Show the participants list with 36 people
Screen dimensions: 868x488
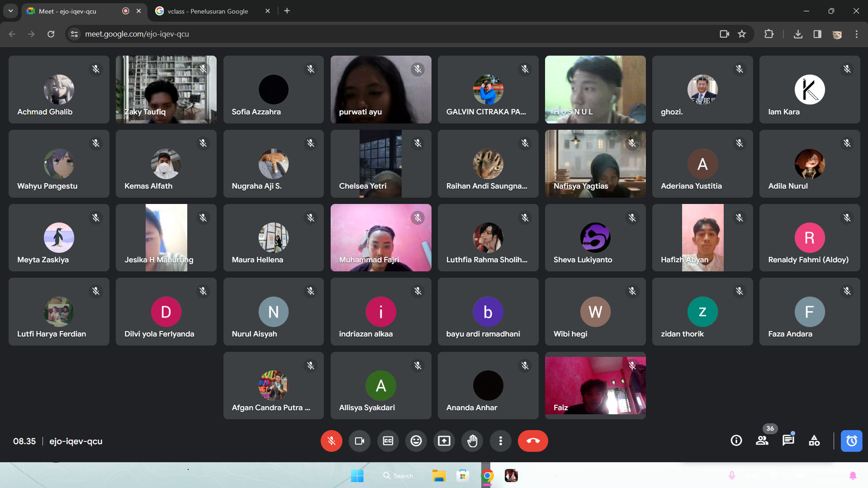click(x=762, y=441)
